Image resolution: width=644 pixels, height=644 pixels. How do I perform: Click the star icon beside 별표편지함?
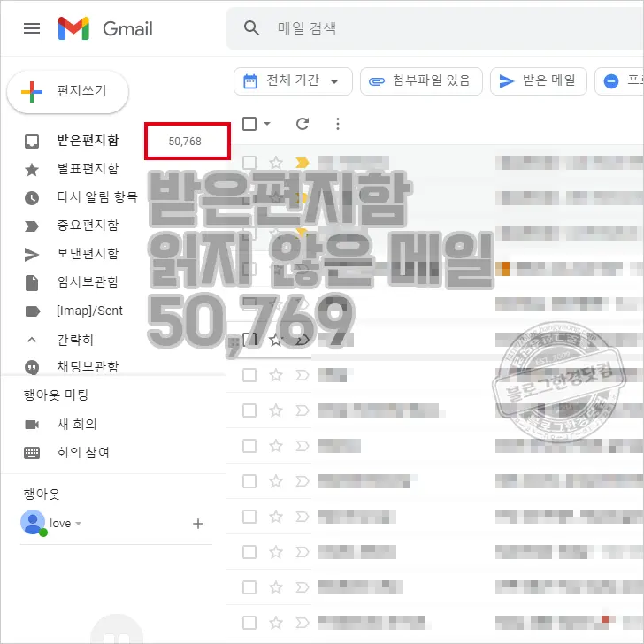pos(32,169)
